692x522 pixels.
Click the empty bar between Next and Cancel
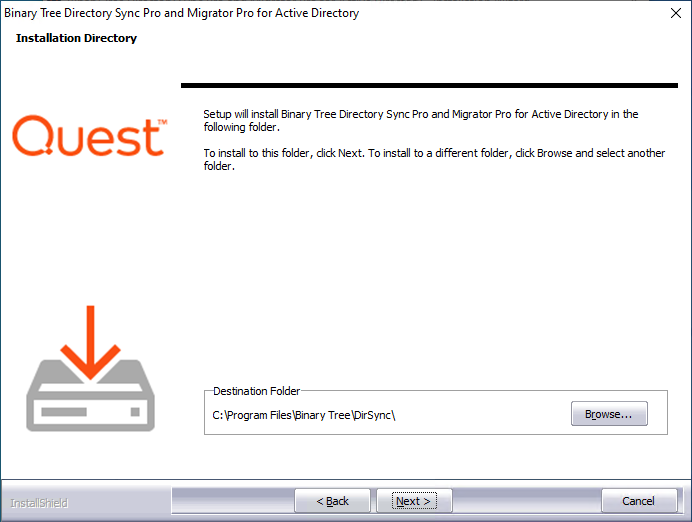[527, 501]
